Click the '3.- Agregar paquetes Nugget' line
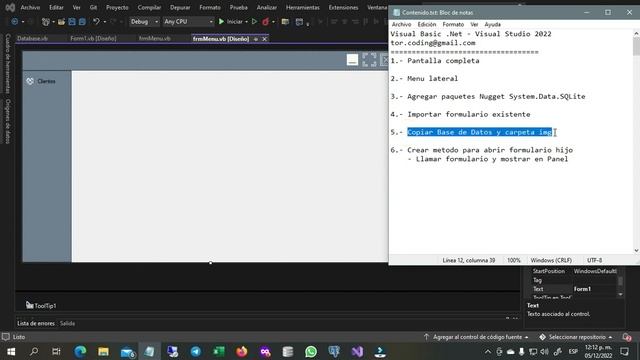 click(x=488, y=96)
